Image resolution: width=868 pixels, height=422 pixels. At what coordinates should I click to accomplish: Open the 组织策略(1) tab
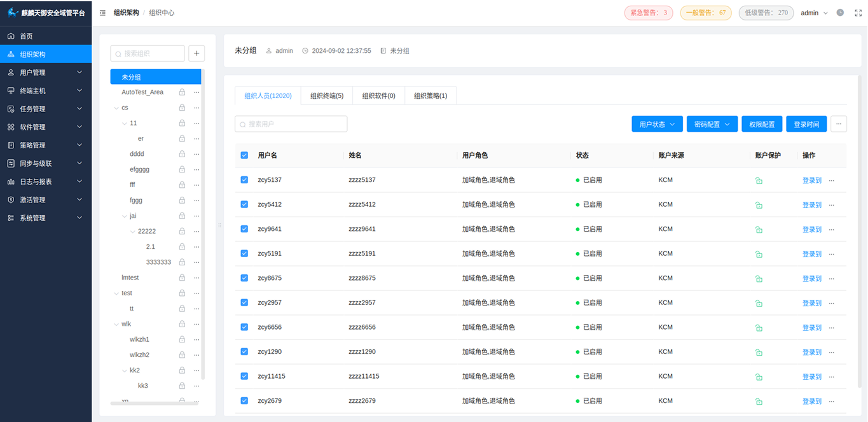pyautogui.click(x=431, y=95)
